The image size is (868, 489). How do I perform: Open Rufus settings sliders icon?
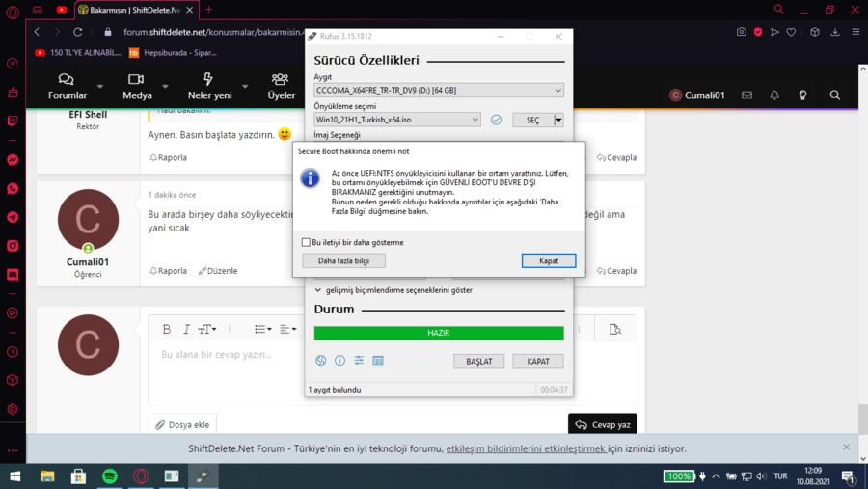click(359, 361)
